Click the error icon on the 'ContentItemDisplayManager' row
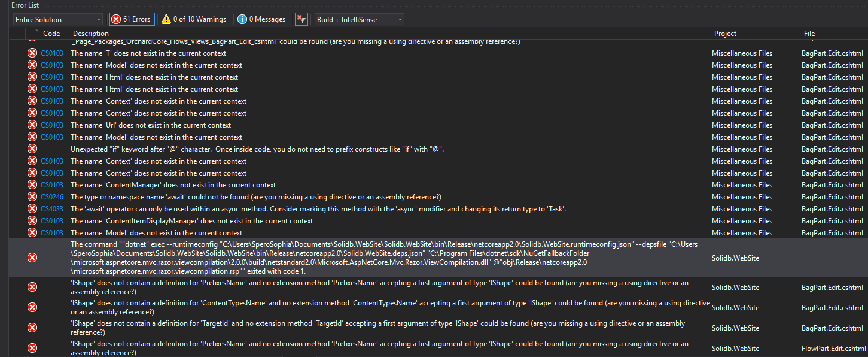This screenshot has width=868, height=357. coord(32,221)
